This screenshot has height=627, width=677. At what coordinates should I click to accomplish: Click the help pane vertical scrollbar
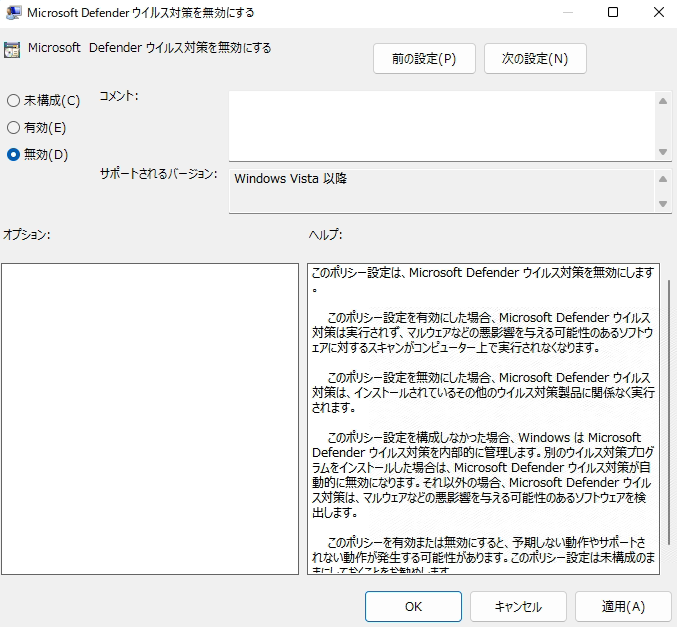[x=668, y=420]
